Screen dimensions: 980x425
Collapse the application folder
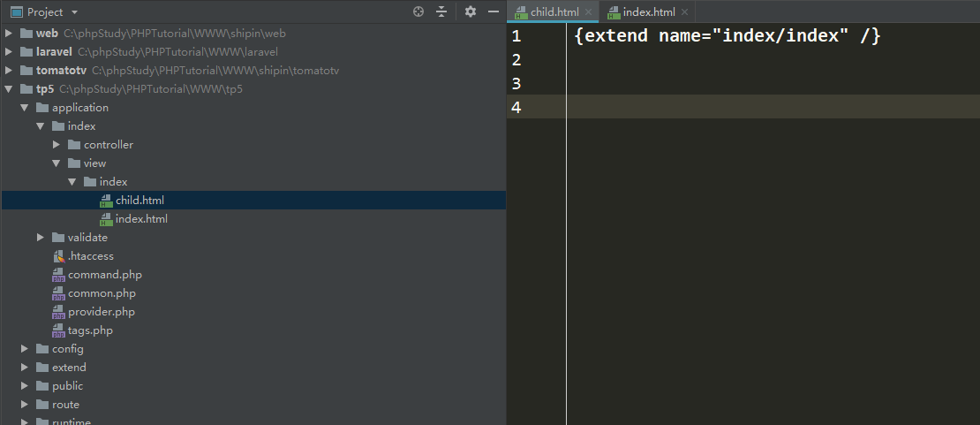tap(25, 108)
